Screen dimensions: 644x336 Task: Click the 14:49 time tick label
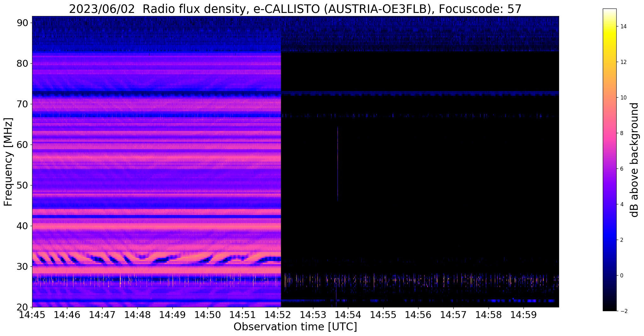point(172,315)
